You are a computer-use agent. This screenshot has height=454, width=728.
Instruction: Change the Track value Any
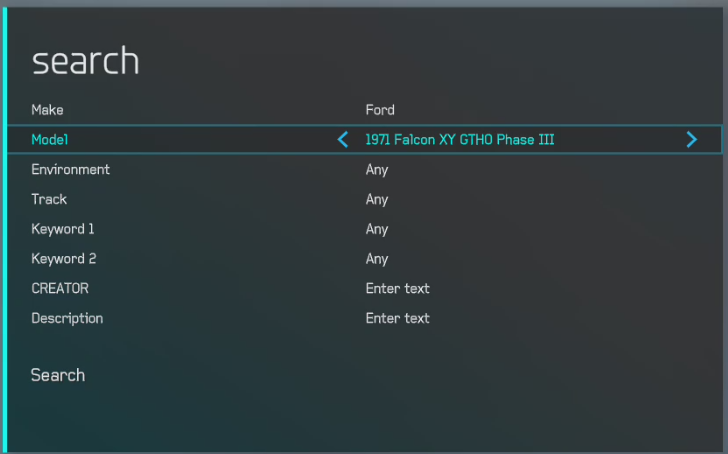(x=377, y=200)
